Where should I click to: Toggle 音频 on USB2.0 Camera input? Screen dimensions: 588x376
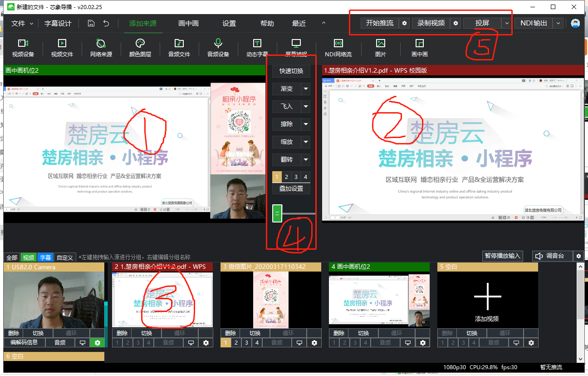click(x=60, y=342)
